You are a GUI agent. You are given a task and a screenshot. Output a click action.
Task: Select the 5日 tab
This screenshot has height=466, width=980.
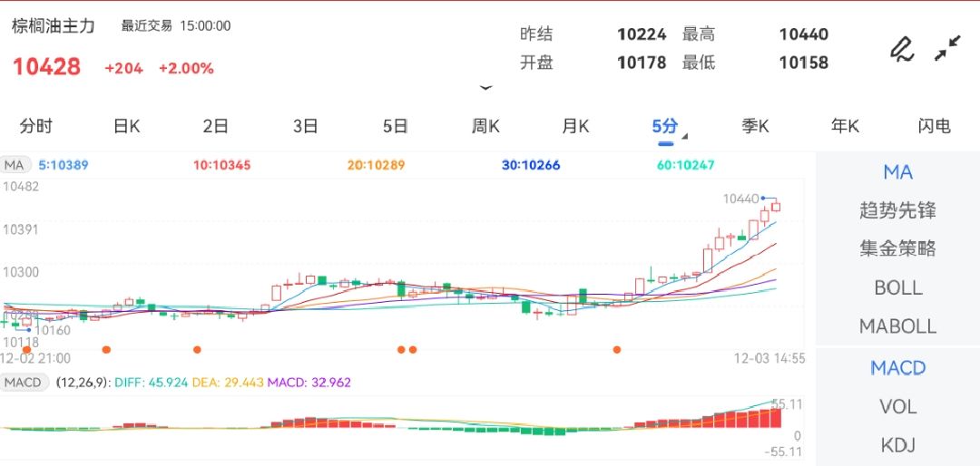tap(396, 126)
